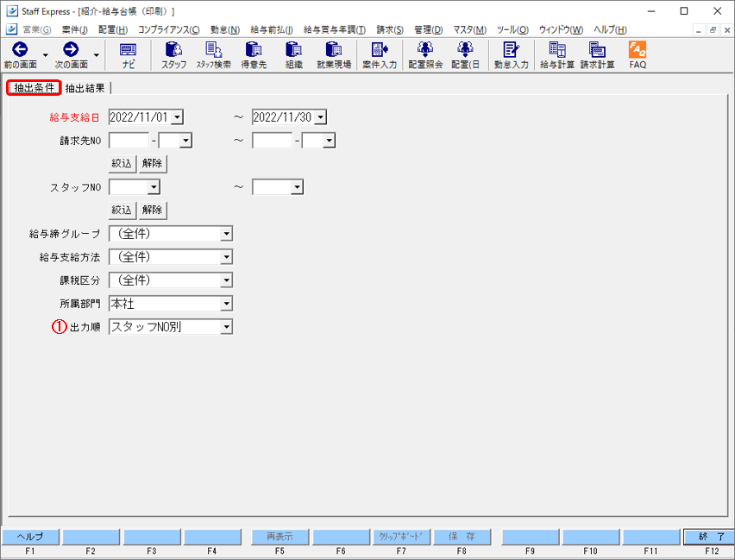Click the 請求先NO end number field
This screenshot has width=735, height=560.
(x=273, y=141)
